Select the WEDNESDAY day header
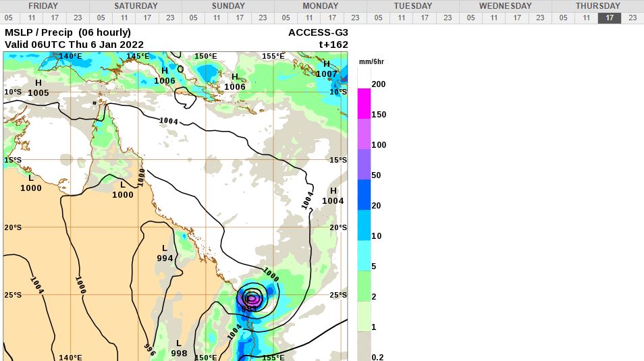Viewport: 644px width, 361px height. click(505, 6)
